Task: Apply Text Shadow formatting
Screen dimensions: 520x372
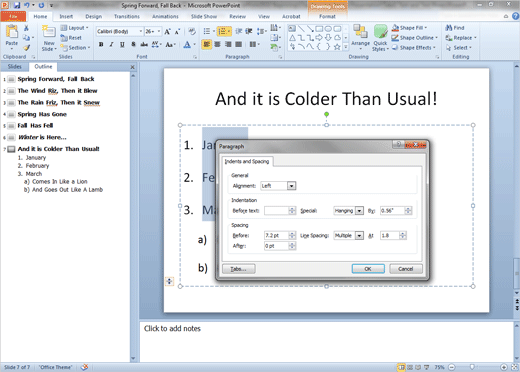Action: point(133,44)
